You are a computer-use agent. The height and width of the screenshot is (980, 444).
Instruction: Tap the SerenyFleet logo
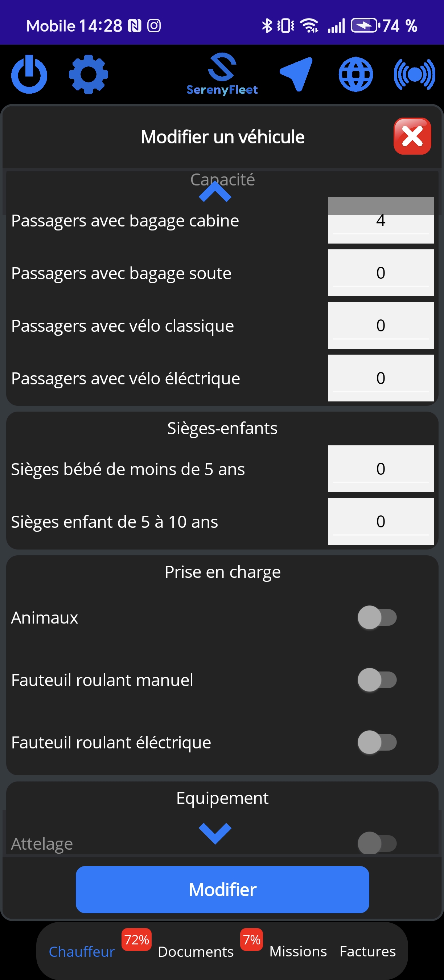coord(222,74)
